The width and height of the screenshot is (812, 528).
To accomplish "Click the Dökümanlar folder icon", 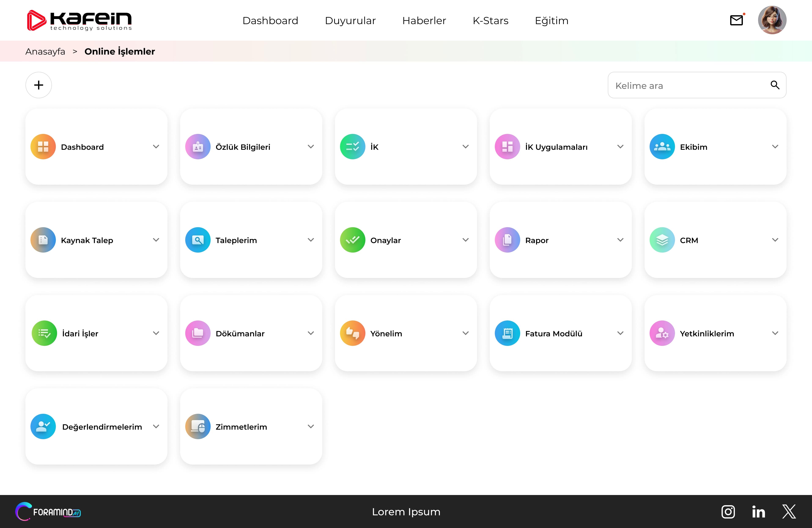I will coord(198,333).
